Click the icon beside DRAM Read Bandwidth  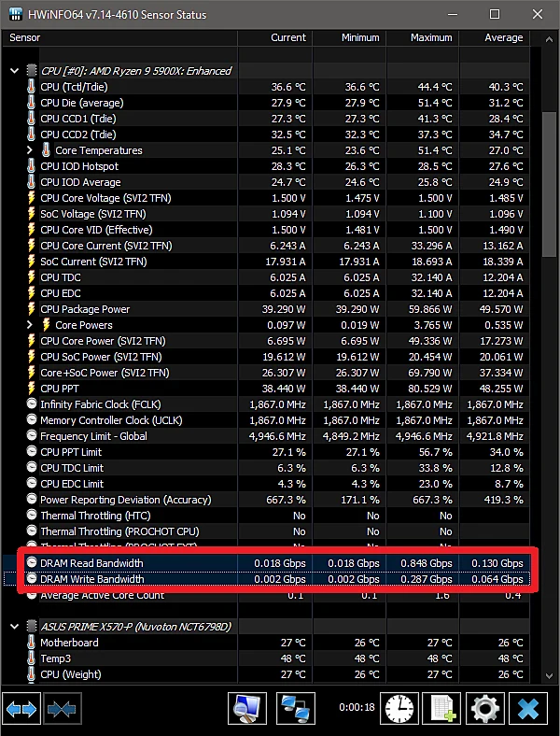click(32, 563)
